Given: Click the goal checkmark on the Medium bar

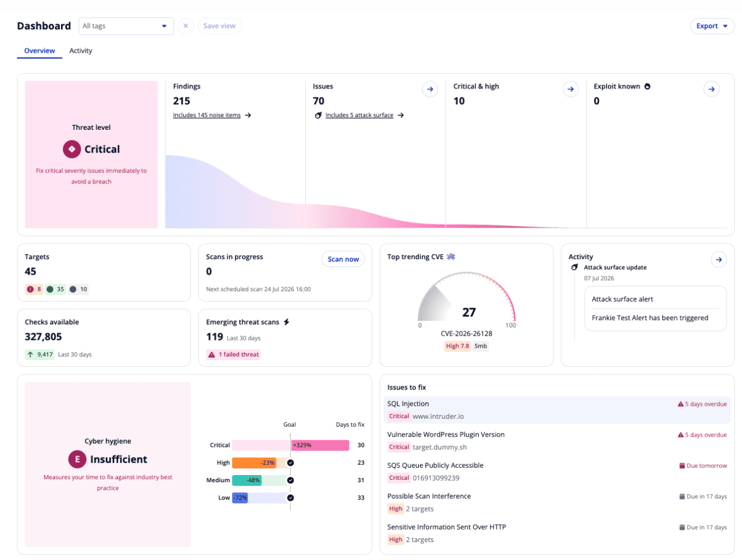Looking at the screenshot, I should pos(290,480).
